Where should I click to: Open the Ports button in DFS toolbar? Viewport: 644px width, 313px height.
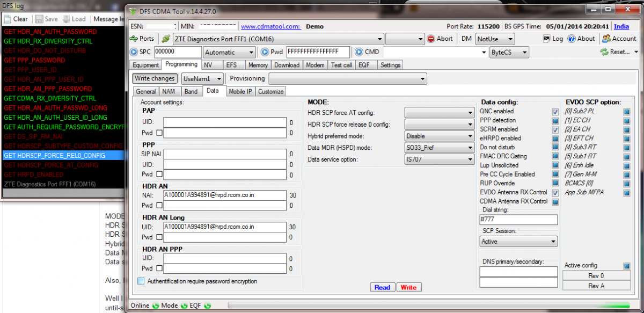tap(142, 39)
